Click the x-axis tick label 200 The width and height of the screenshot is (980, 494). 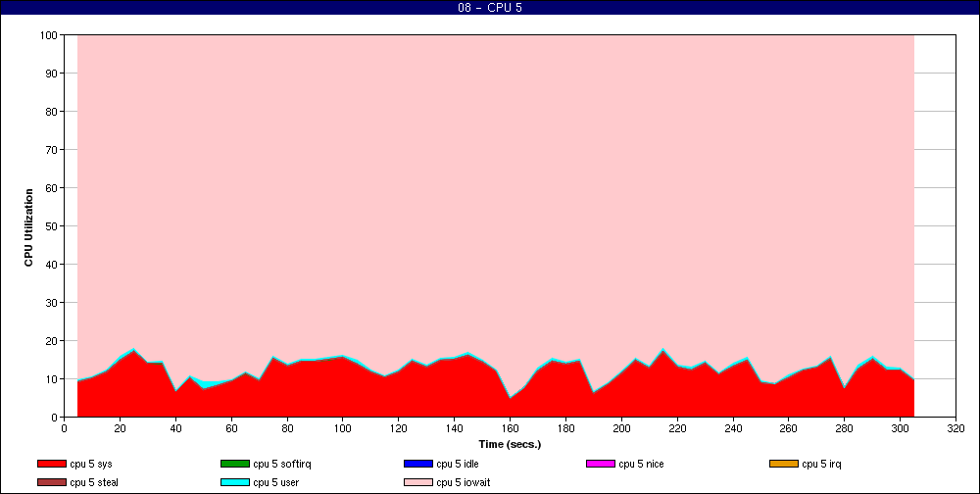pyautogui.click(x=621, y=428)
